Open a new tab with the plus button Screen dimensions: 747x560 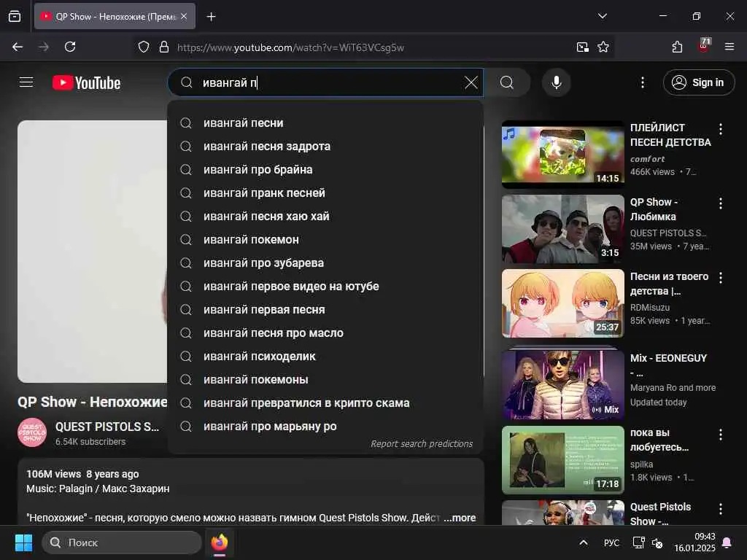(211, 17)
